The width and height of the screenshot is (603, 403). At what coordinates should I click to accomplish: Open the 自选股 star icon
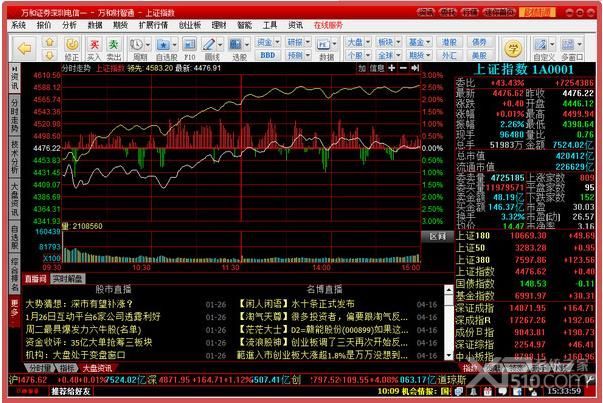163,45
